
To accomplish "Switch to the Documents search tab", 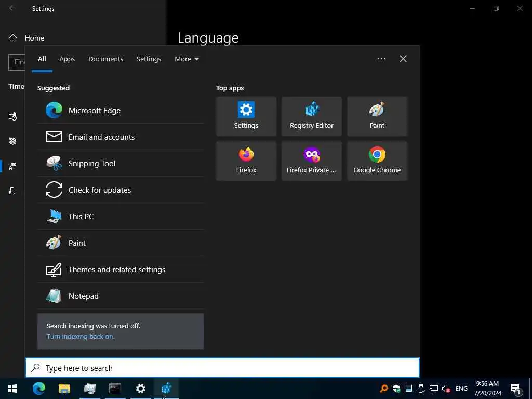I will [105, 59].
